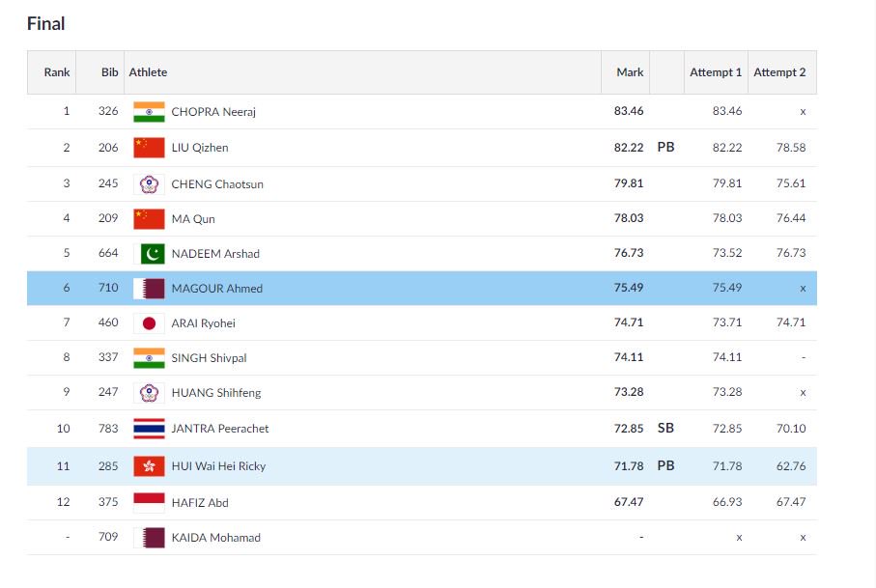The width and height of the screenshot is (876, 588).
Task: Click the Attempt 1 column header
Action: pos(716,72)
